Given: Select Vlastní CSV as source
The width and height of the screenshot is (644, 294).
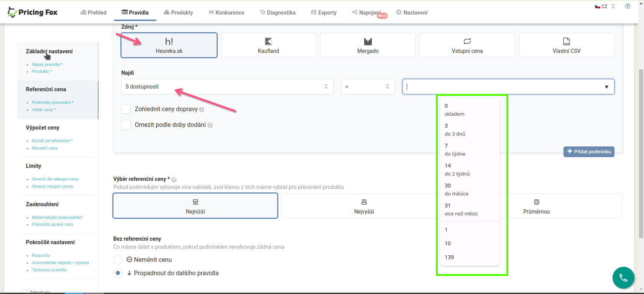Looking at the screenshot, I should click(x=567, y=45).
